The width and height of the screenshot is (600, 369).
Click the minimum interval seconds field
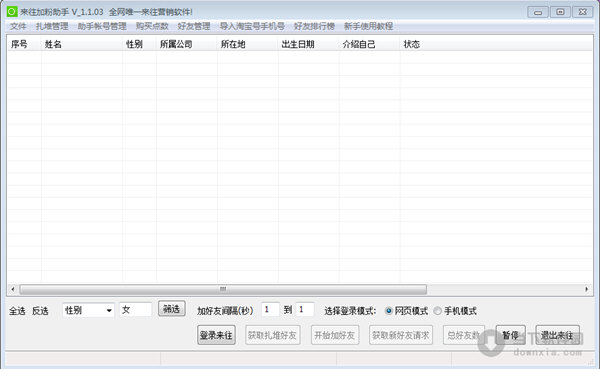tap(270, 309)
